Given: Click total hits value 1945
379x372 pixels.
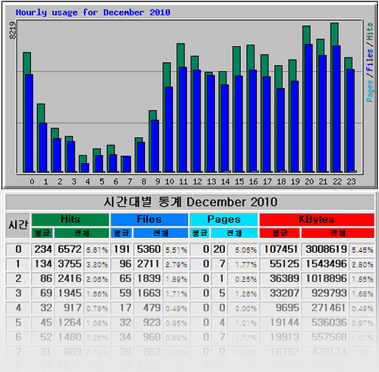Looking at the screenshot, I should tap(69, 293).
